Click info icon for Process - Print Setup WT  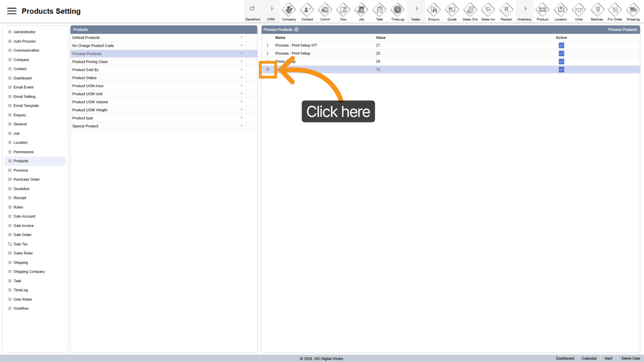coord(268,45)
